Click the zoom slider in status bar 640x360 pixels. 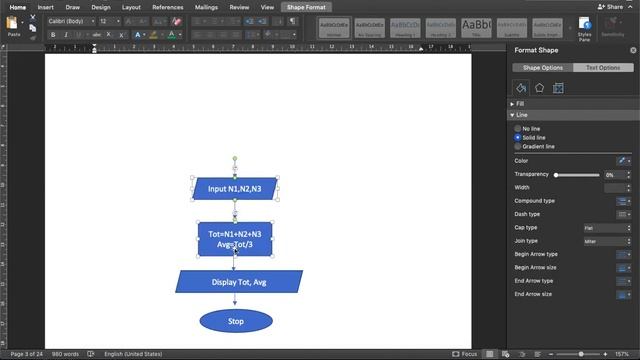(578, 354)
